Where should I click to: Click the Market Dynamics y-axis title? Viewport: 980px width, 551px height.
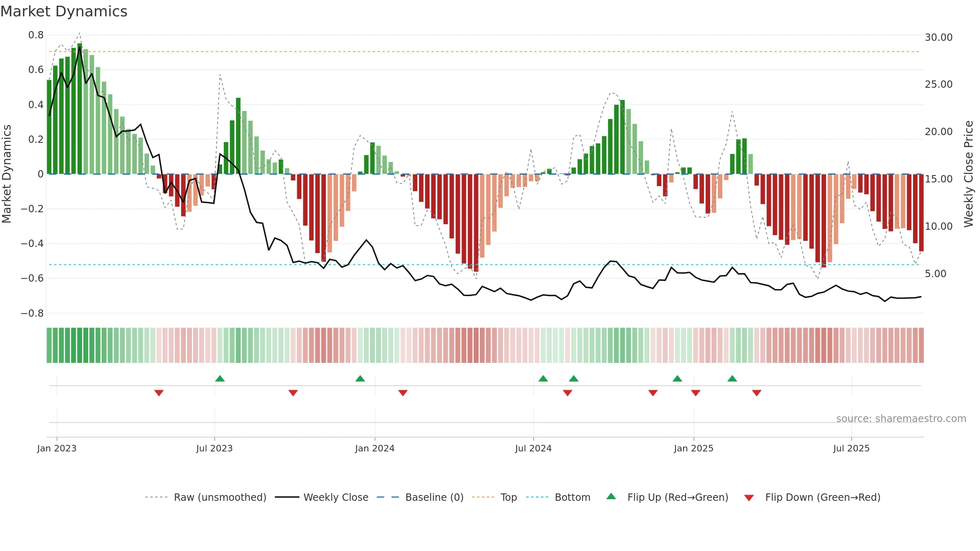[7, 174]
